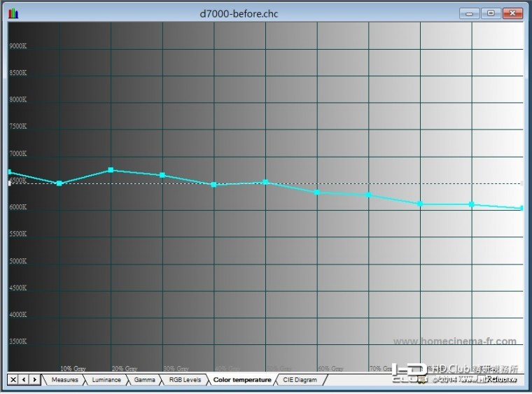
Task: Click the 10% Gray data point on curve
Action: pos(59,183)
